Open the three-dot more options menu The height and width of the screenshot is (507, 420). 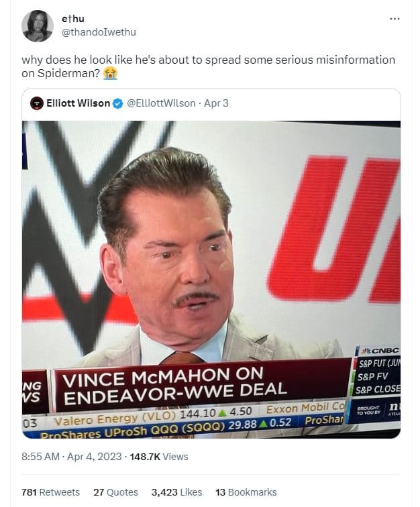coord(394,18)
